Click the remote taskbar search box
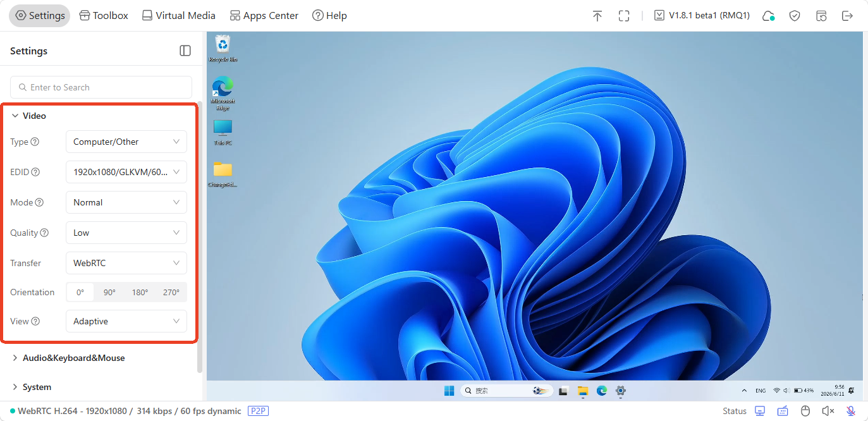Viewport: 868px width, 421px height. click(x=507, y=391)
